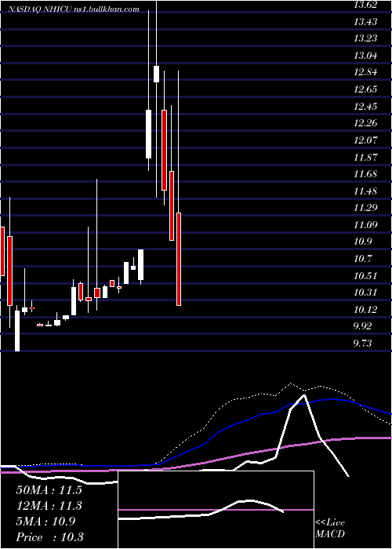Select the 10.9 price axis label
Viewport: 392px width, 549px height.
[x=362, y=242]
